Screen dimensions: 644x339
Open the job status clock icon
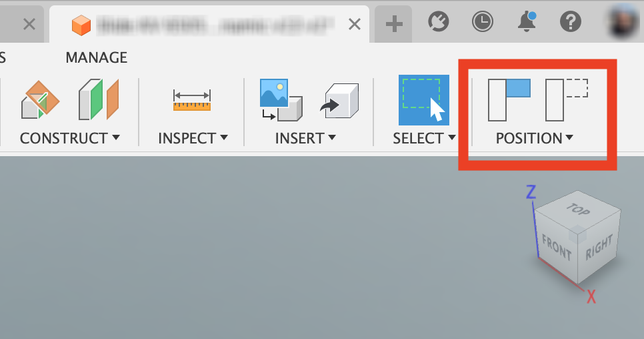[x=482, y=21]
